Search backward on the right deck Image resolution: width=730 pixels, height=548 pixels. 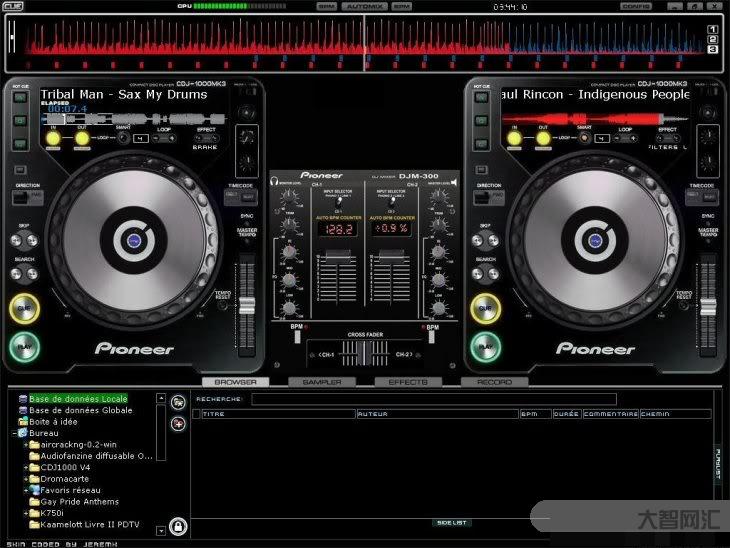click(x=478, y=274)
